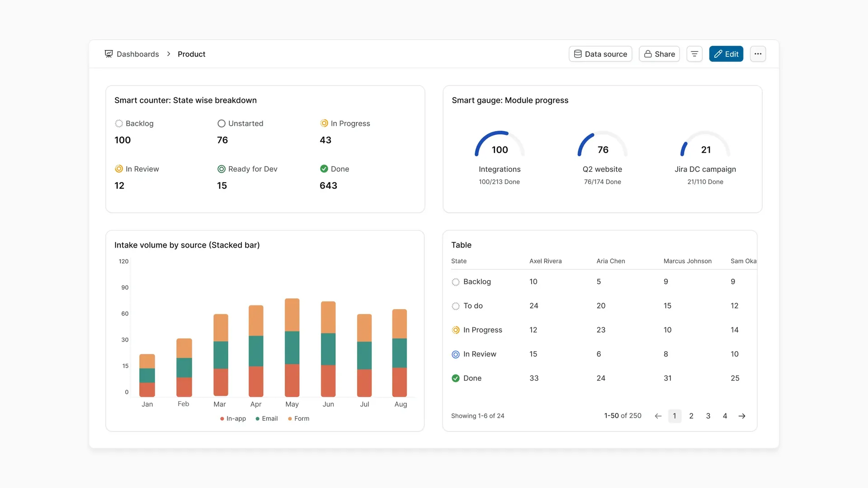Select table page 4
The width and height of the screenshot is (868, 488).
pyautogui.click(x=725, y=416)
